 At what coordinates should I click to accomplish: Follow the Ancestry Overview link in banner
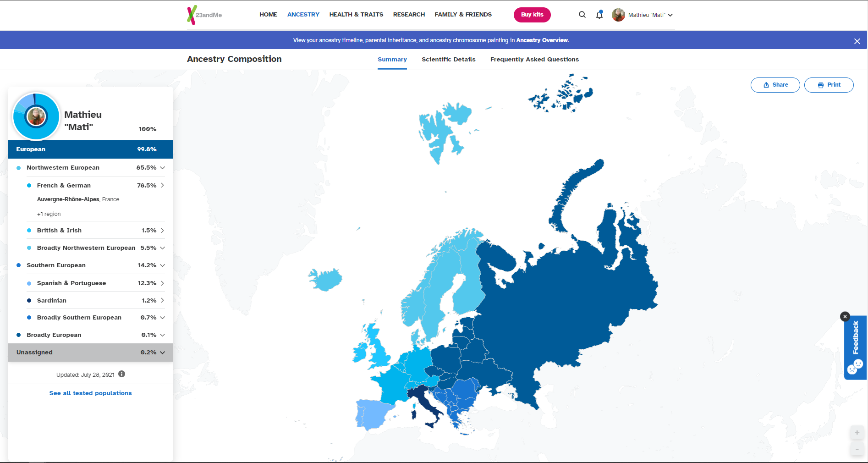pos(542,40)
